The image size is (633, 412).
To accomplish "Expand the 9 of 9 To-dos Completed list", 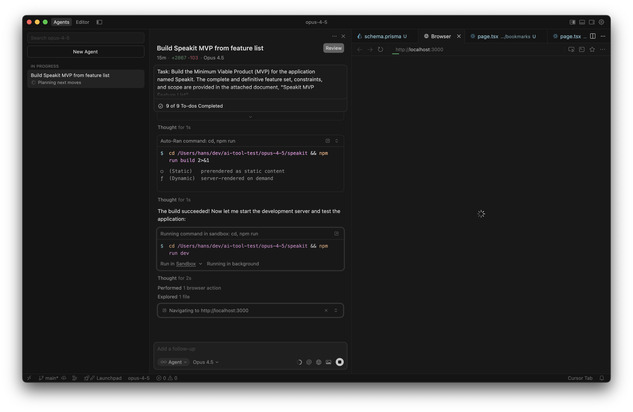I will tap(194, 106).
